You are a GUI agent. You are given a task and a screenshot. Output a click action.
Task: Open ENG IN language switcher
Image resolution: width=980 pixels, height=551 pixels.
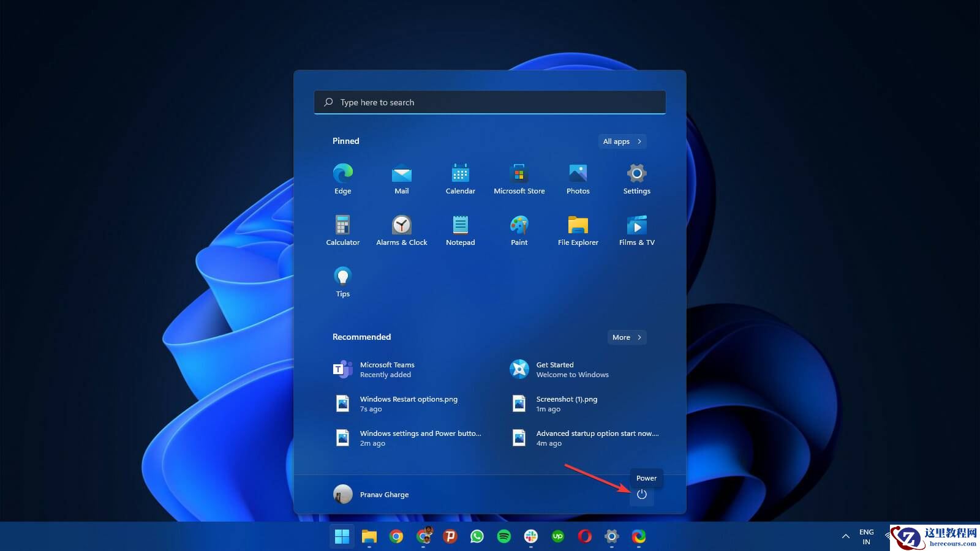click(x=866, y=536)
